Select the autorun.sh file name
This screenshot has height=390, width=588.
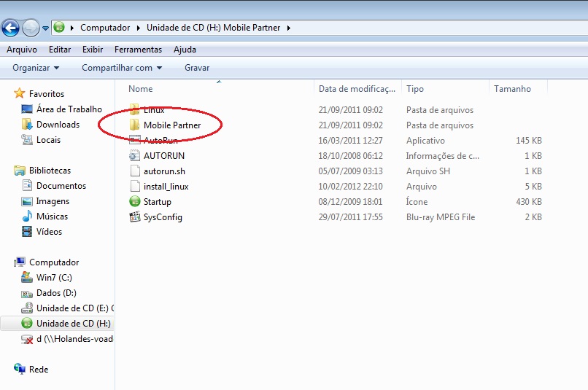click(x=164, y=171)
